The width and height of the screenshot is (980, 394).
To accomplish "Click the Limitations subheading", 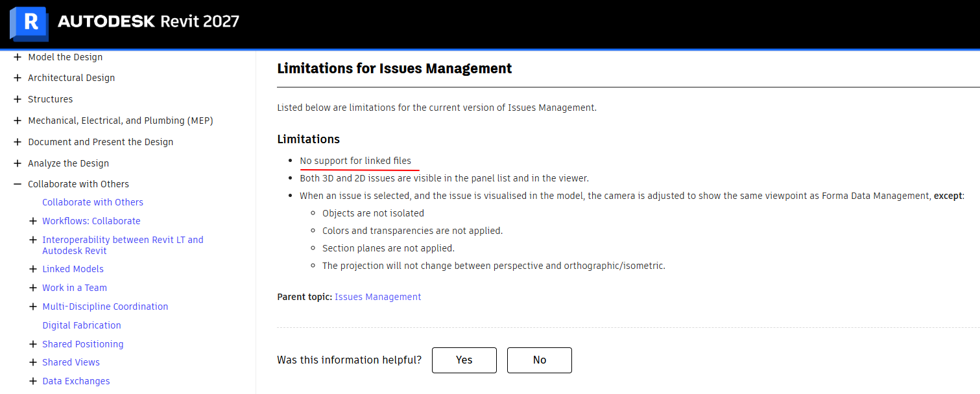I will coord(309,139).
